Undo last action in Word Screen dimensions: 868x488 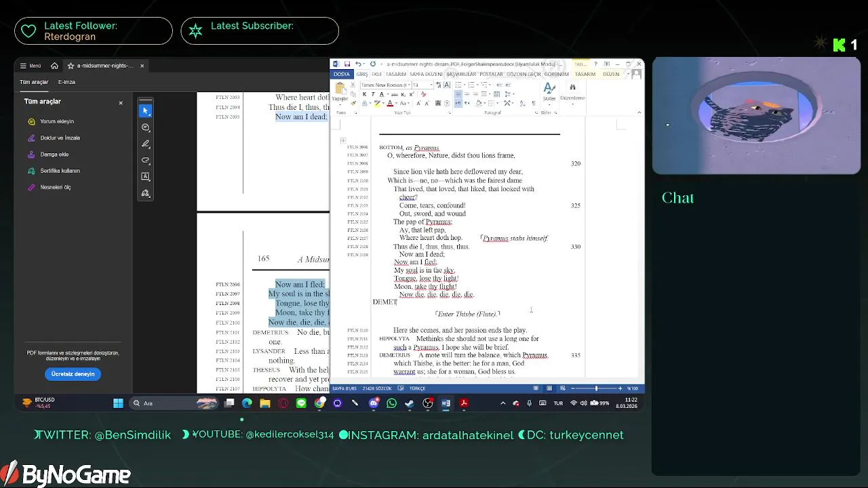click(x=358, y=64)
